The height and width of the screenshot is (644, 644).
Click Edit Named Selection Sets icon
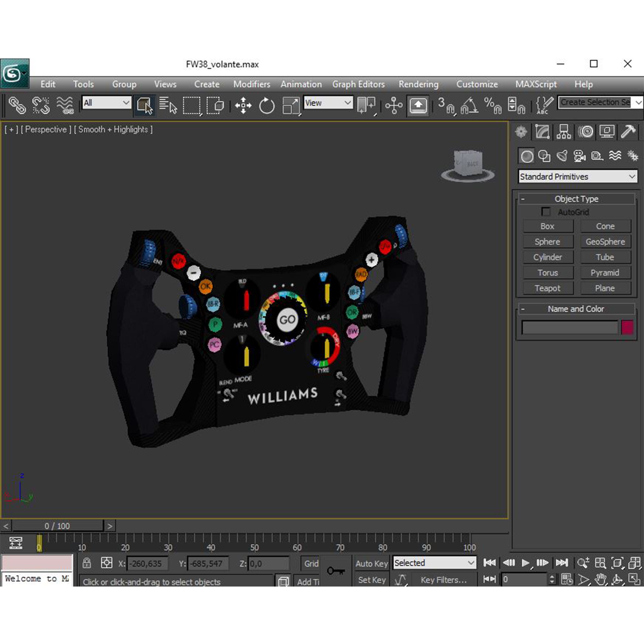point(544,106)
